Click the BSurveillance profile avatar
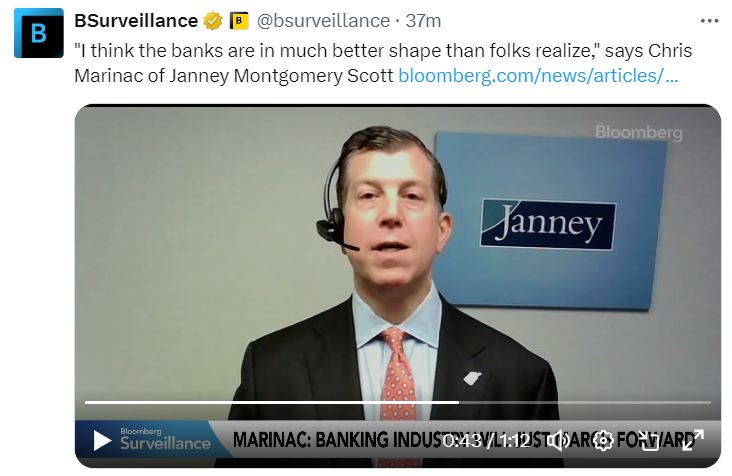The width and height of the screenshot is (732, 476). click(39, 33)
